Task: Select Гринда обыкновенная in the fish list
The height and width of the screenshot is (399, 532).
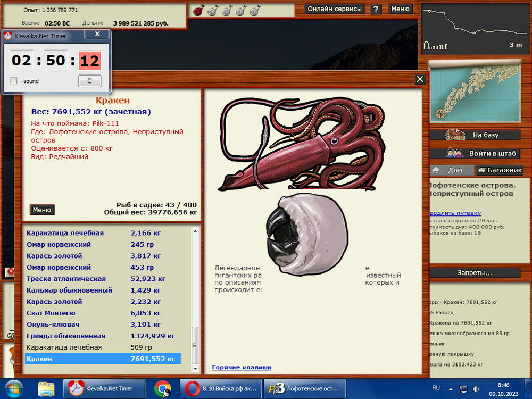Action: (x=66, y=336)
